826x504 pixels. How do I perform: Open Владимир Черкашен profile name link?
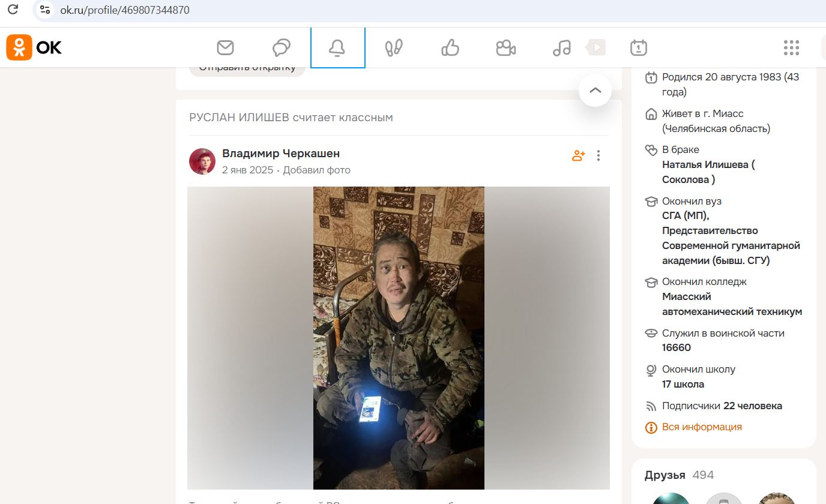click(281, 154)
